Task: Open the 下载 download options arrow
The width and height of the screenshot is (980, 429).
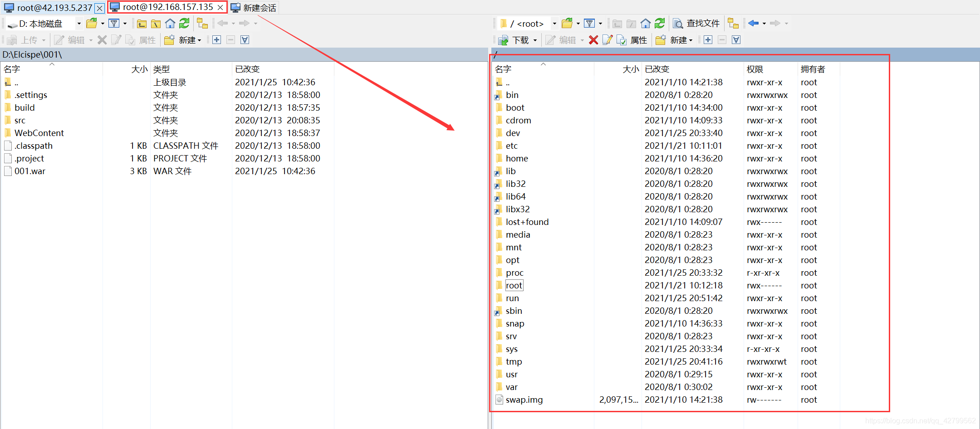Action: pyautogui.click(x=535, y=40)
